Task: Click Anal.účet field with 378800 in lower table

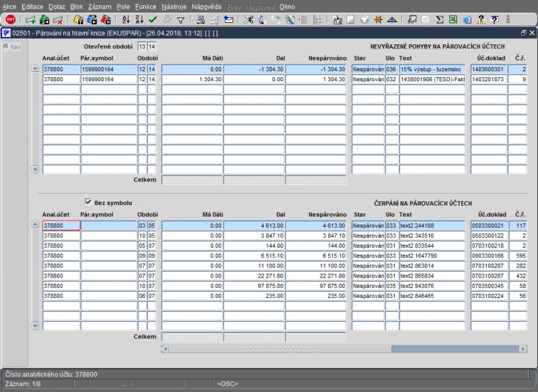Action: [61, 226]
